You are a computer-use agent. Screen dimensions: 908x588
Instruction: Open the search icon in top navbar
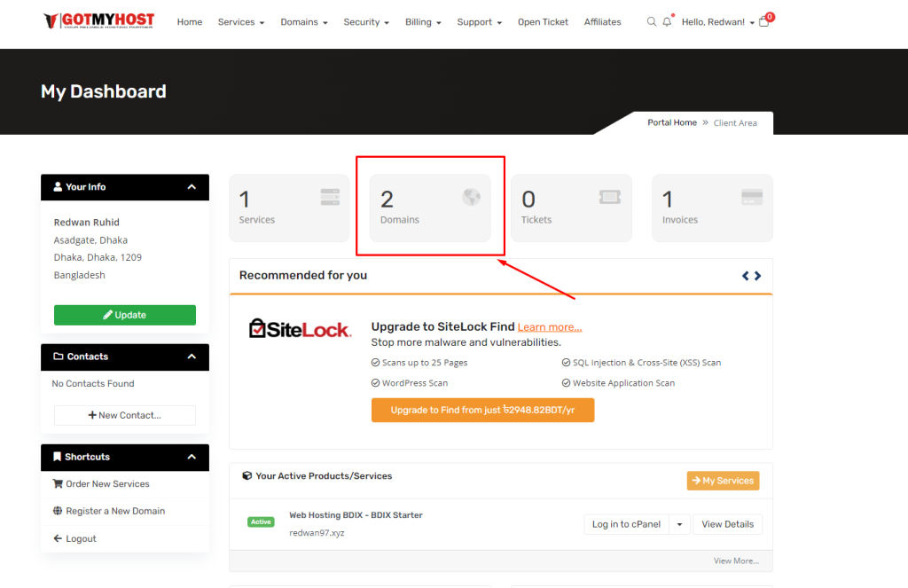click(x=652, y=21)
